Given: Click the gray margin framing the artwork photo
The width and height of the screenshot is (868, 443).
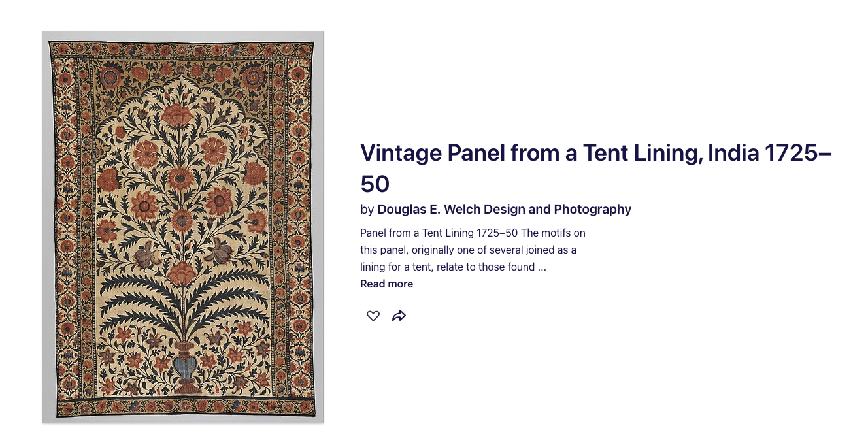Looking at the screenshot, I should click(46, 227).
